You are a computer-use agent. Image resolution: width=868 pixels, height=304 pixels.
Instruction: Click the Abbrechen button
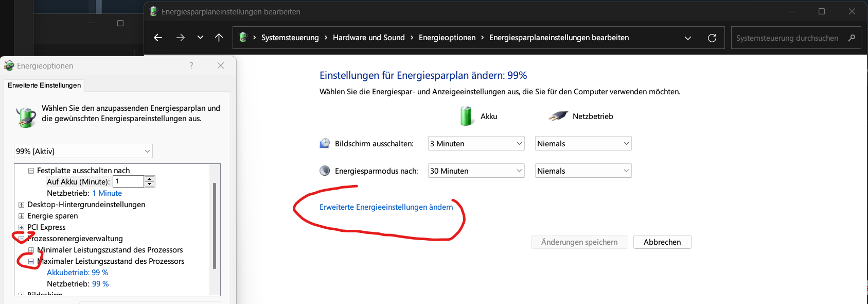(662, 242)
